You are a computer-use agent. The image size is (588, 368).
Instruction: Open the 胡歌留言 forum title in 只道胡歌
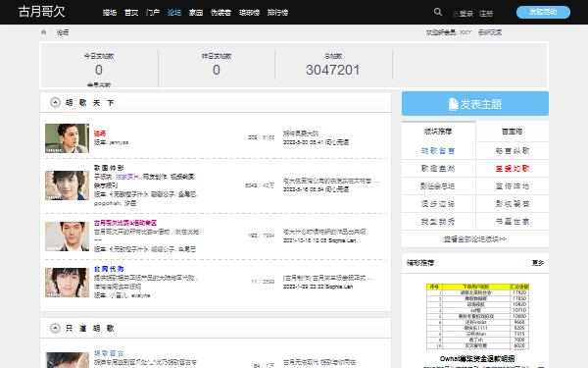coord(109,353)
